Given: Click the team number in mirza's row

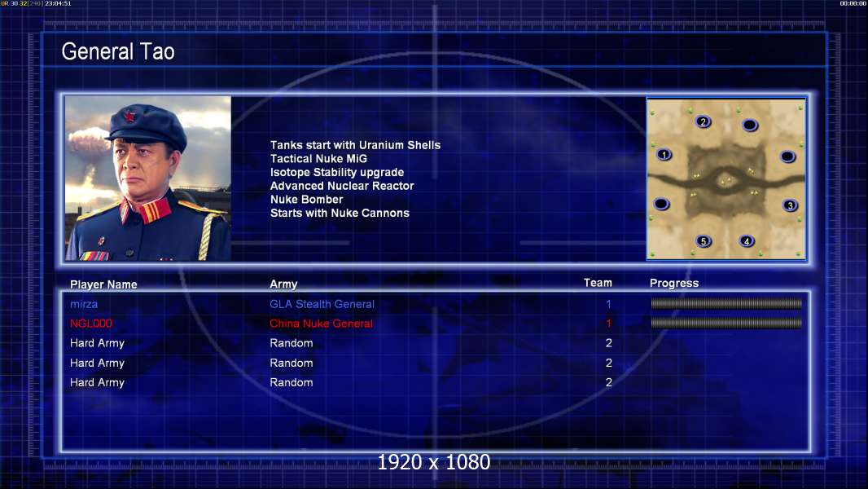Looking at the screenshot, I should 608,304.
